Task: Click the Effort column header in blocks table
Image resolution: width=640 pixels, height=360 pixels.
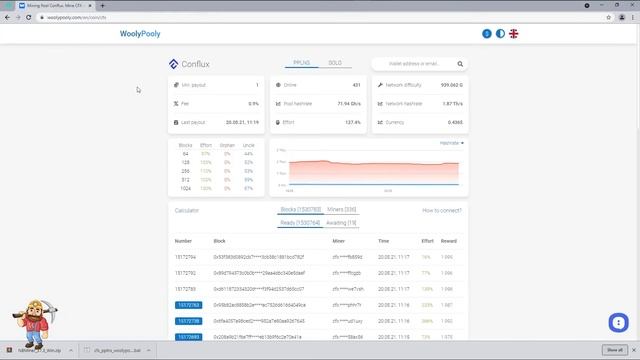Action: (427, 241)
